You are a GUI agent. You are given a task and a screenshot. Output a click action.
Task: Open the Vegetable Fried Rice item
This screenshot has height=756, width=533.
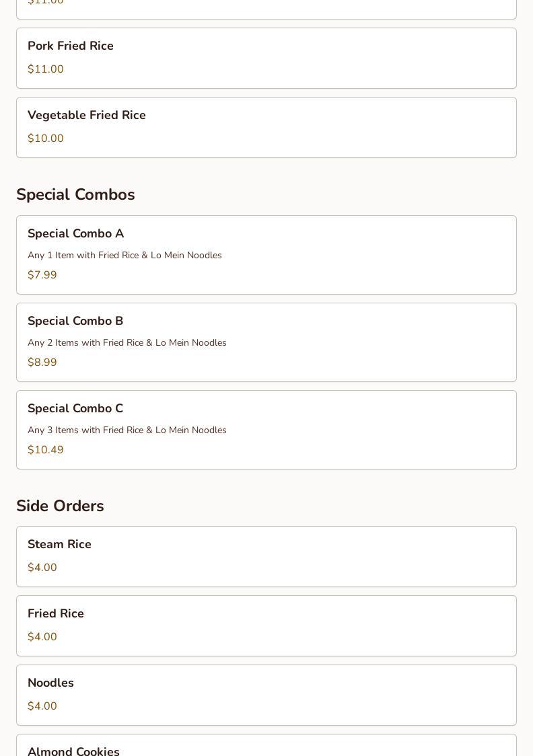pyautogui.click(x=87, y=115)
